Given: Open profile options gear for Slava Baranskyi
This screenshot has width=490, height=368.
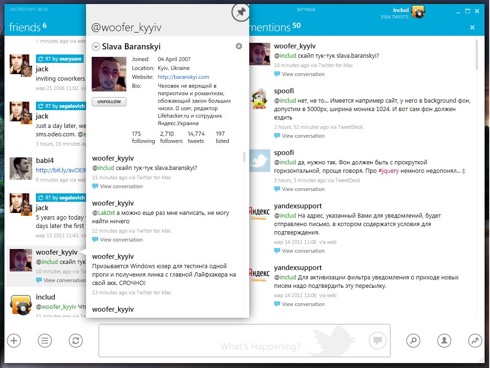Looking at the screenshot, I should pos(239,46).
